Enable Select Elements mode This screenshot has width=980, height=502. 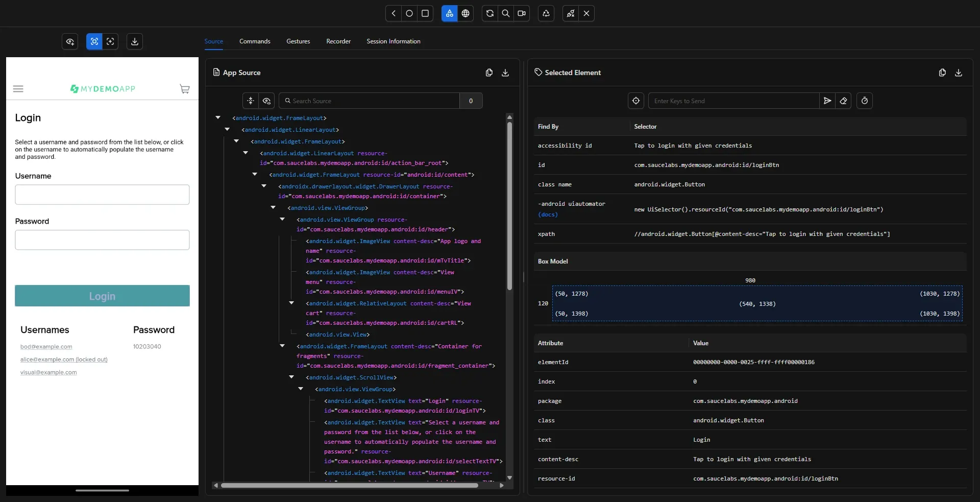click(94, 41)
